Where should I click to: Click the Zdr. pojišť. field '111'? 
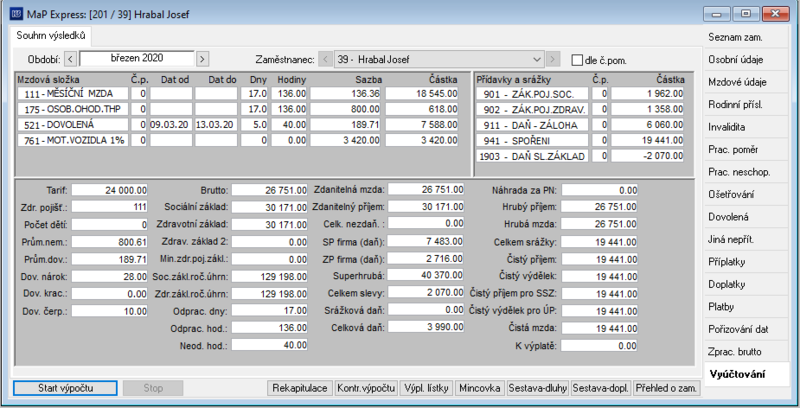[109, 207]
